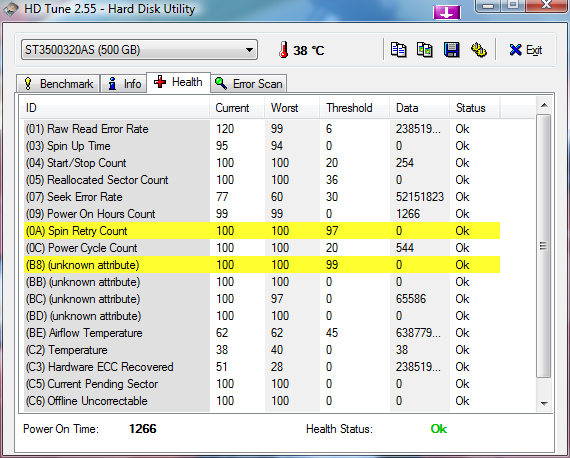Viewport: 570px width, 458px height.
Task: Click the save screenshot floppy icon
Action: pos(451,50)
